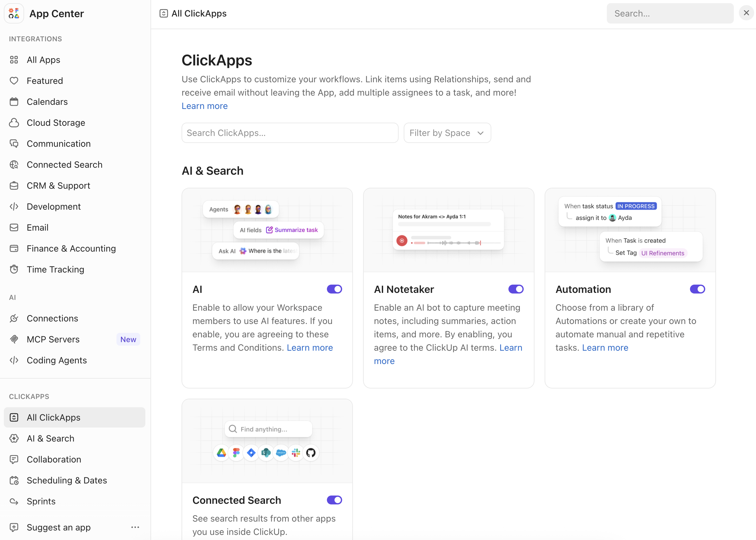The image size is (756, 540).
Task: Click the Connected Search card title
Action: click(236, 500)
